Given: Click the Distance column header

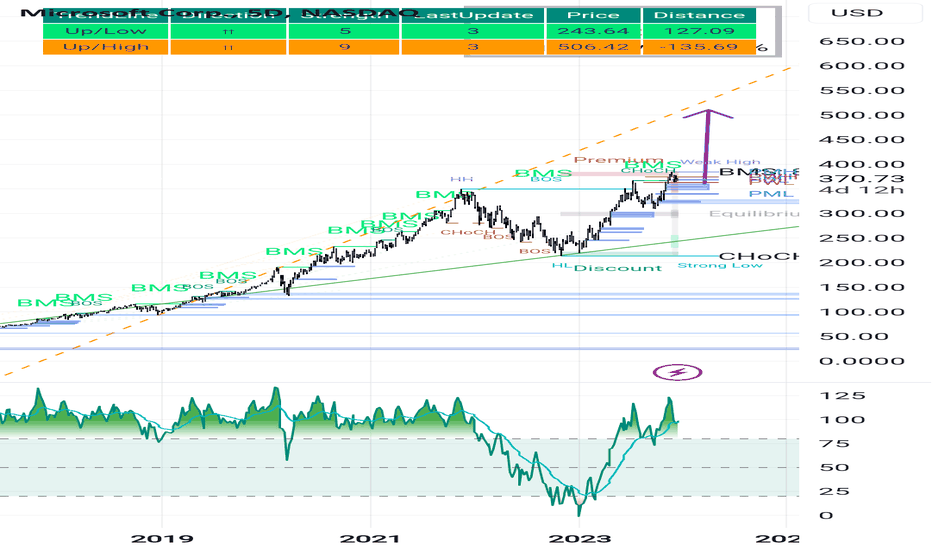Looking at the screenshot, I should (x=699, y=15).
